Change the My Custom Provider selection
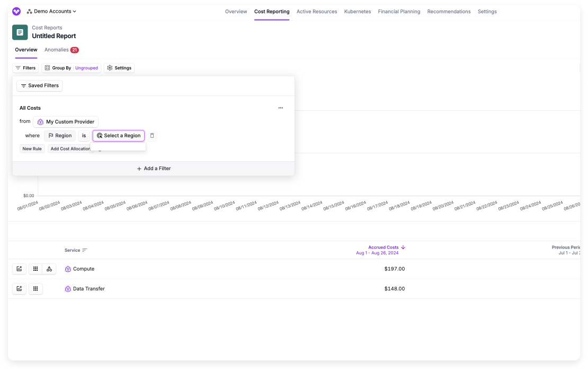 66,122
